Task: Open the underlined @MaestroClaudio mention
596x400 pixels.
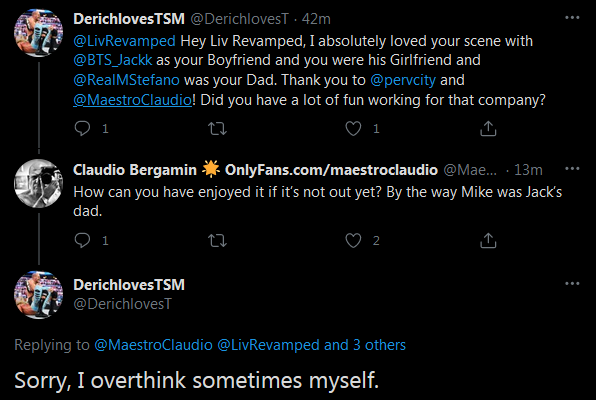Action: [x=133, y=100]
